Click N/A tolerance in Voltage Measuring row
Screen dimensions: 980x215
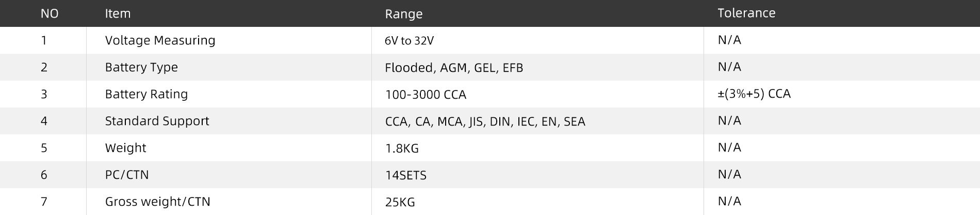tap(729, 40)
